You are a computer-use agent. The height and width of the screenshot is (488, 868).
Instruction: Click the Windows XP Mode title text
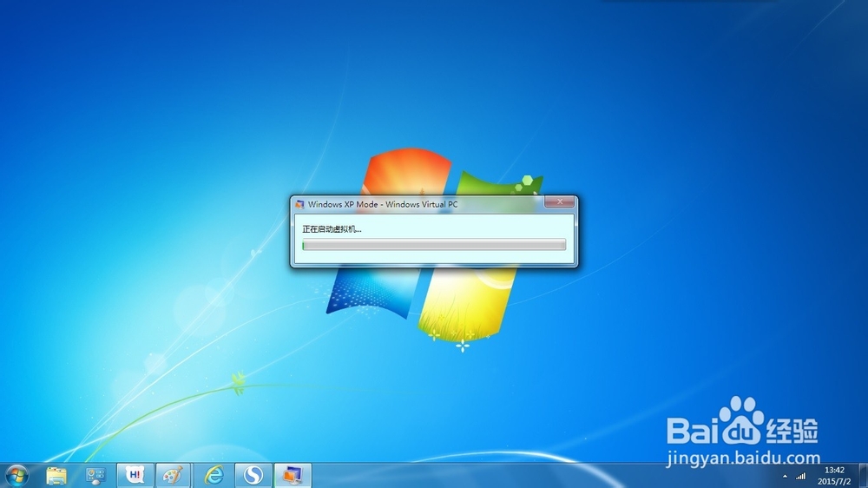click(x=383, y=204)
